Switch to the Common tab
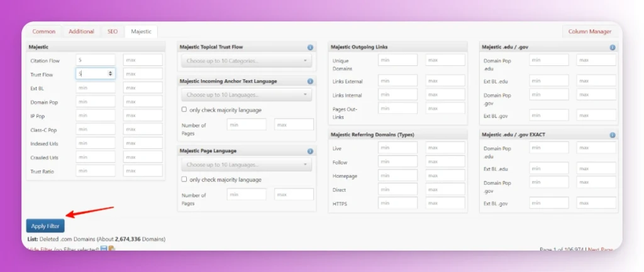Viewport: 644px width, 272px height. click(x=44, y=31)
